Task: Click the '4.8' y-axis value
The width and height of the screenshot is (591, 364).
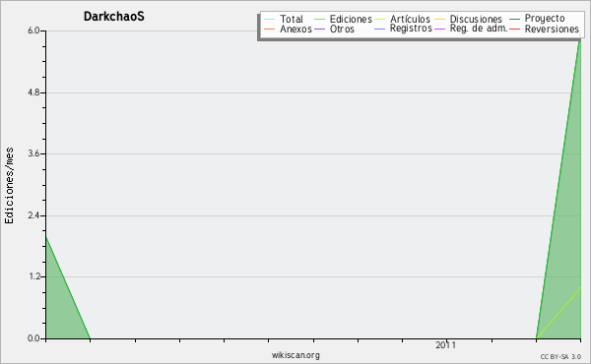Action: click(x=33, y=92)
